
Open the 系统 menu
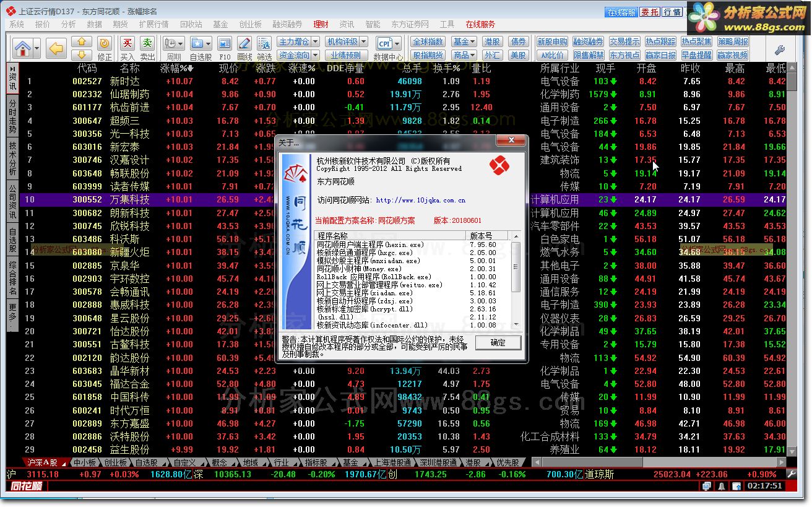click(x=17, y=24)
